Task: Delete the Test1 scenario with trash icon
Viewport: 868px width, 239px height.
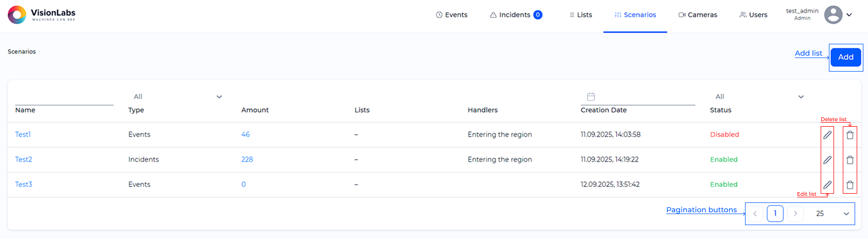Action: [850, 135]
